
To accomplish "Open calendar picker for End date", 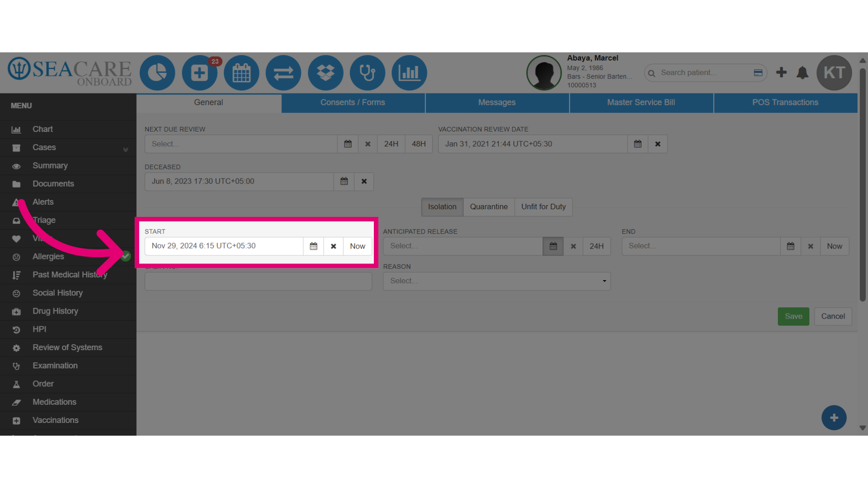I will pos(791,246).
